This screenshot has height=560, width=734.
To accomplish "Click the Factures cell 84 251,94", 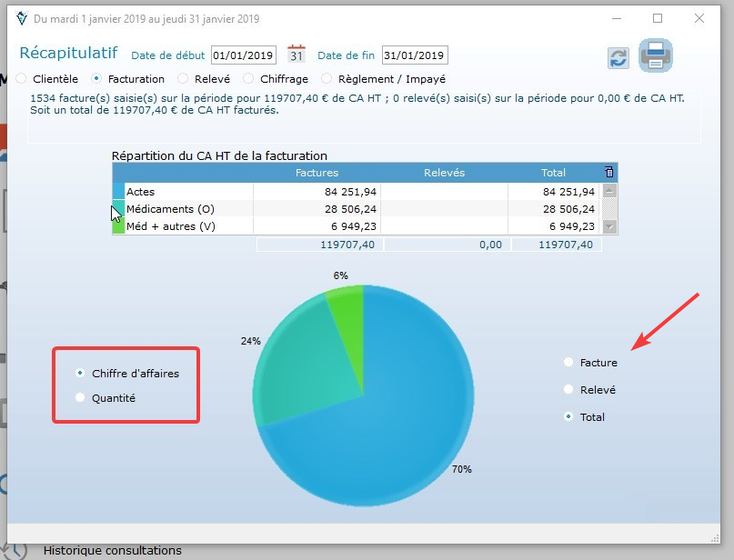I will tap(317, 192).
